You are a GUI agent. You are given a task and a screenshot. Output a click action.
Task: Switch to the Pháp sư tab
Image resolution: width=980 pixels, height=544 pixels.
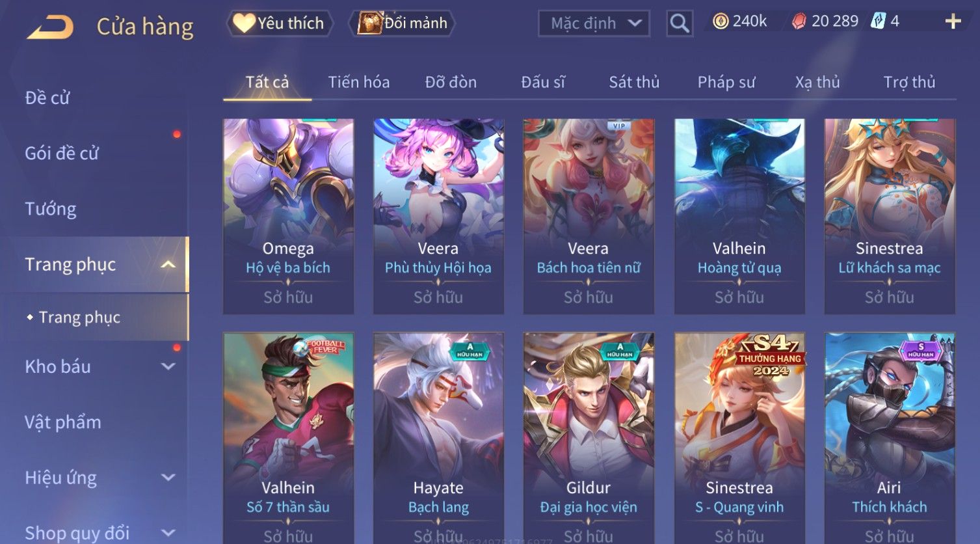[726, 82]
